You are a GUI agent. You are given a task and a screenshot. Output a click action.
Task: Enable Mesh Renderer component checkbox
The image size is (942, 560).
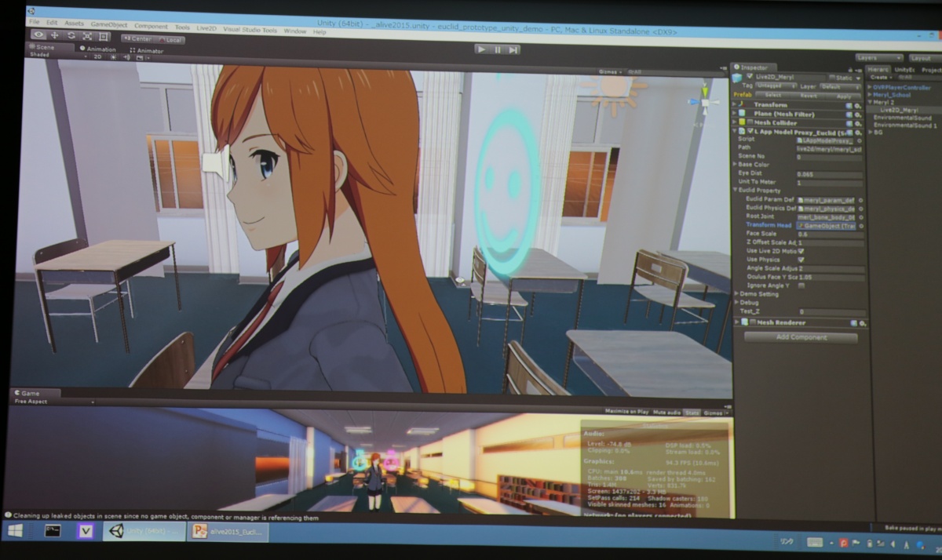click(751, 322)
